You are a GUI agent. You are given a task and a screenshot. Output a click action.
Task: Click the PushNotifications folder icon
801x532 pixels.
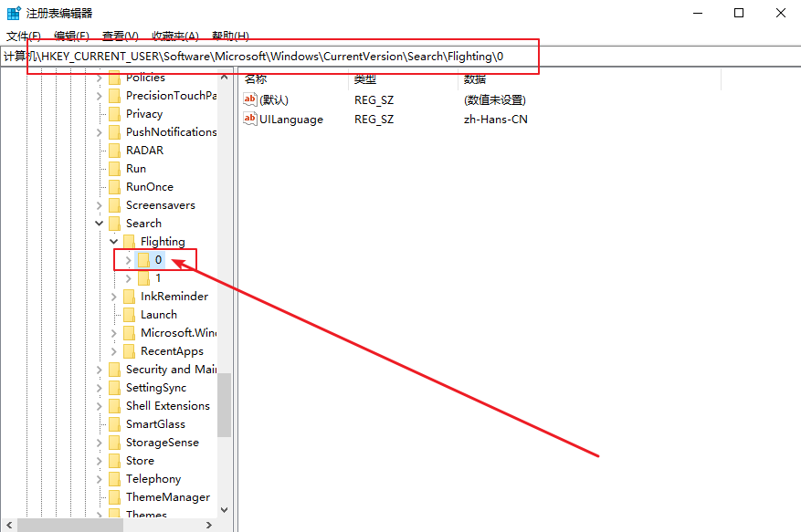pyautogui.click(x=114, y=132)
